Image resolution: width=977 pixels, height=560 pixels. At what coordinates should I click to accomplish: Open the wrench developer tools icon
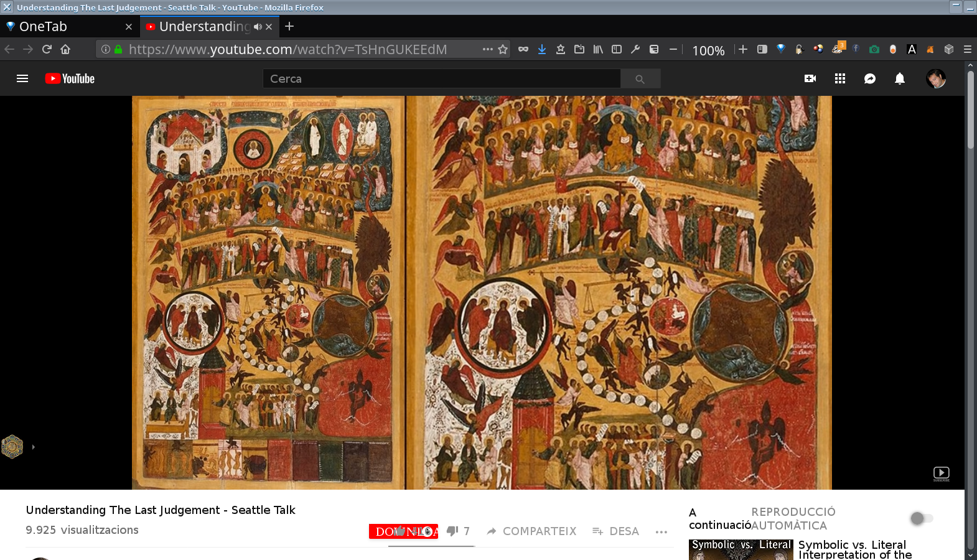[635, 49]
